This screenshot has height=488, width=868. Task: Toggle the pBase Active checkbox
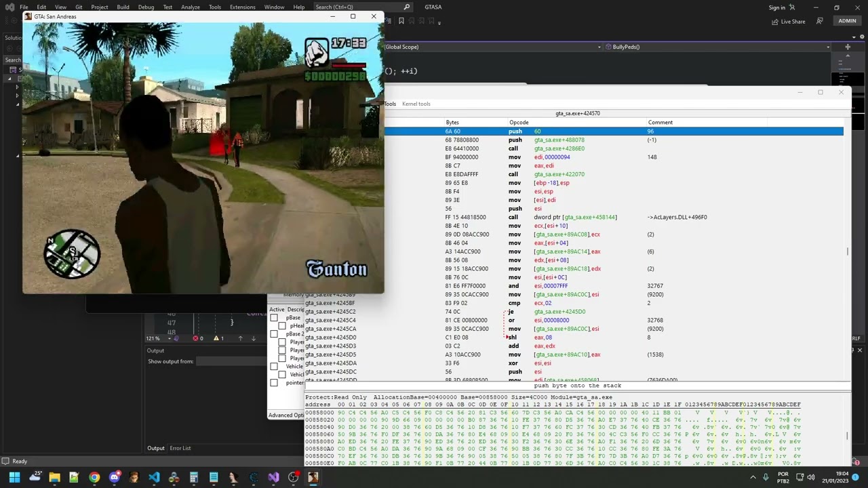pyautogui.click(x=274, y=318)
